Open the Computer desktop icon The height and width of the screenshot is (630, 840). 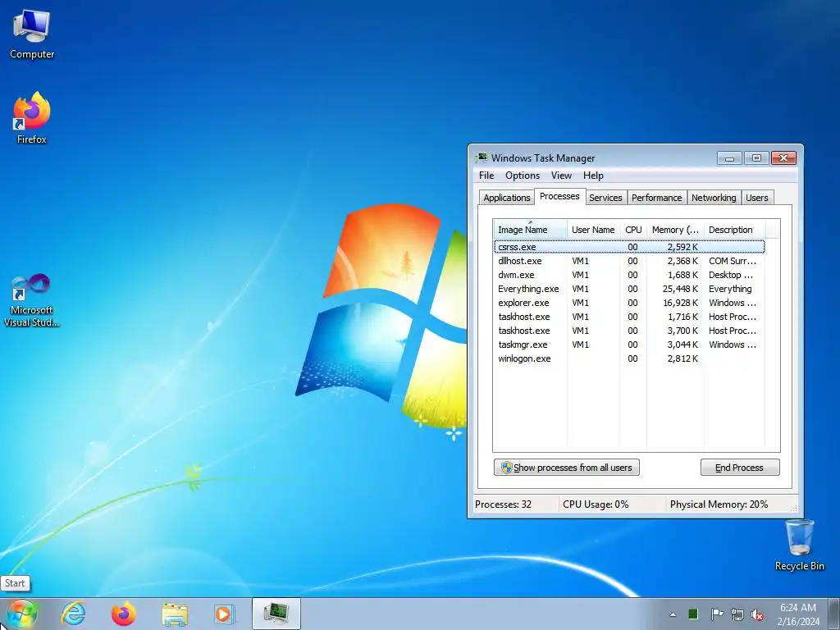click(x=32, y=34)
